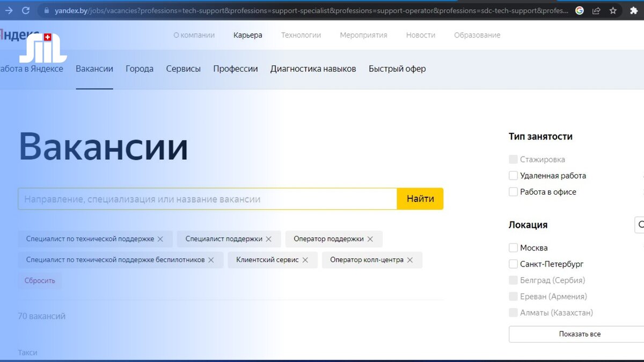Open the extensions puzzle icon
The height and width of the screenshot is (362, 644).
coord(634,10)
